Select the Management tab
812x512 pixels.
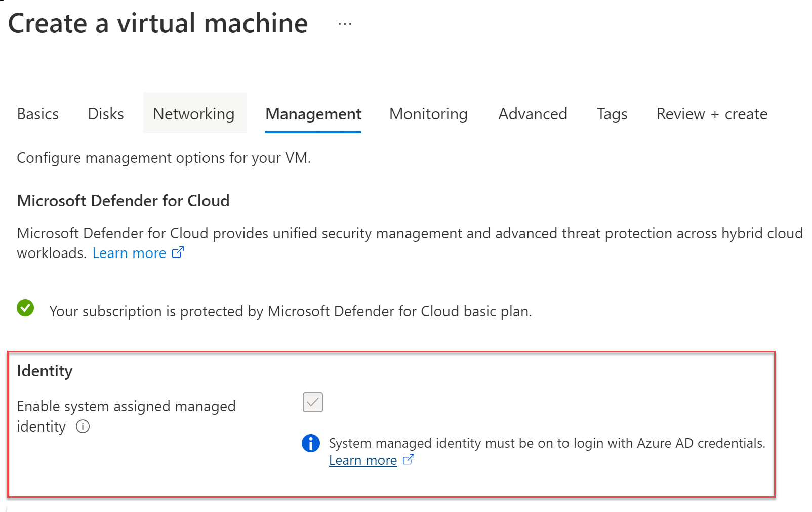pyautogui.click(x=313, y=114)
